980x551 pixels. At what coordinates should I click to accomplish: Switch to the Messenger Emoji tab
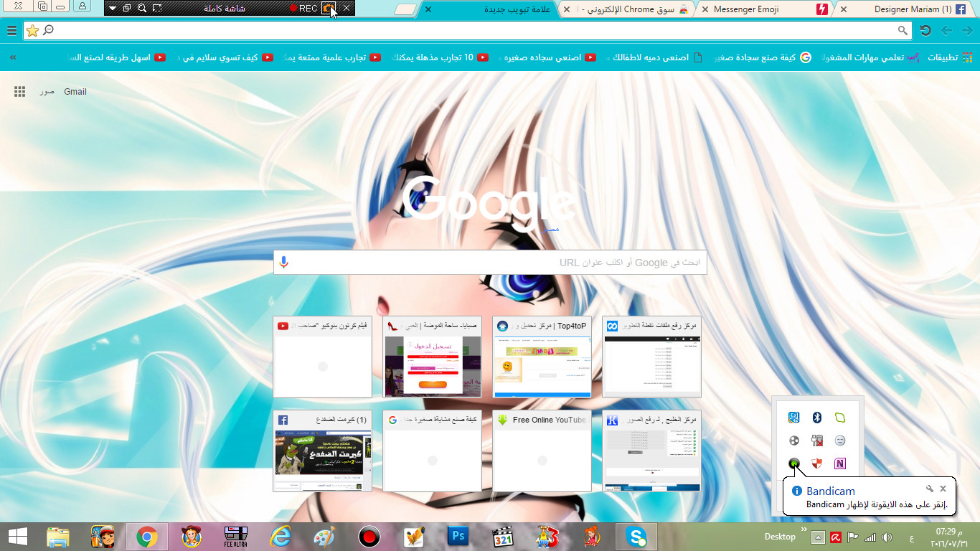[x=762, y=9]
